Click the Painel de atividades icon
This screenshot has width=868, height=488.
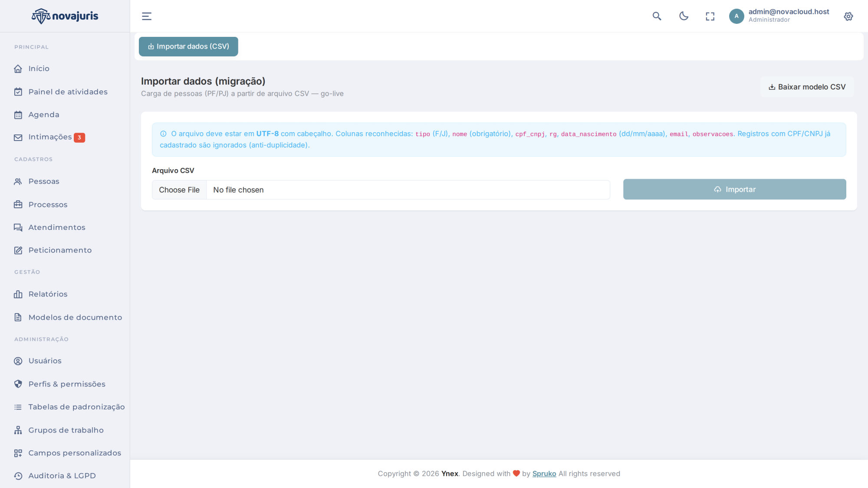[x=18, y=92]
